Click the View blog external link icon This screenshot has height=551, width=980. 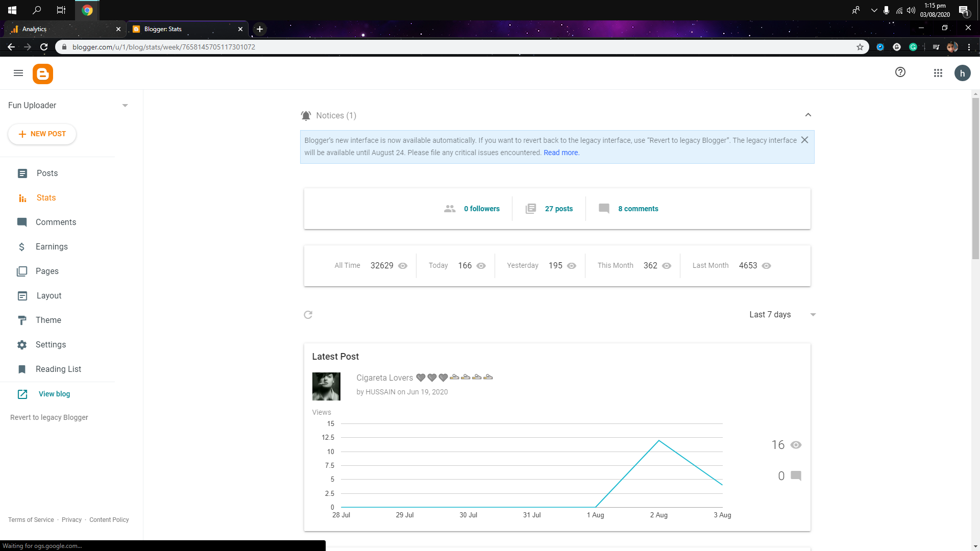[x=22, y=394]
